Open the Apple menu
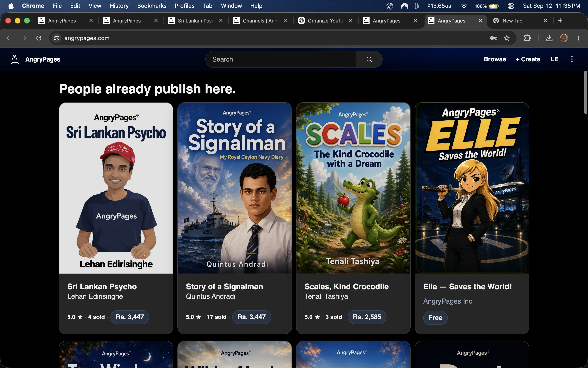The height and width of the screenshot is (368, 588). [x=11, y=6]
